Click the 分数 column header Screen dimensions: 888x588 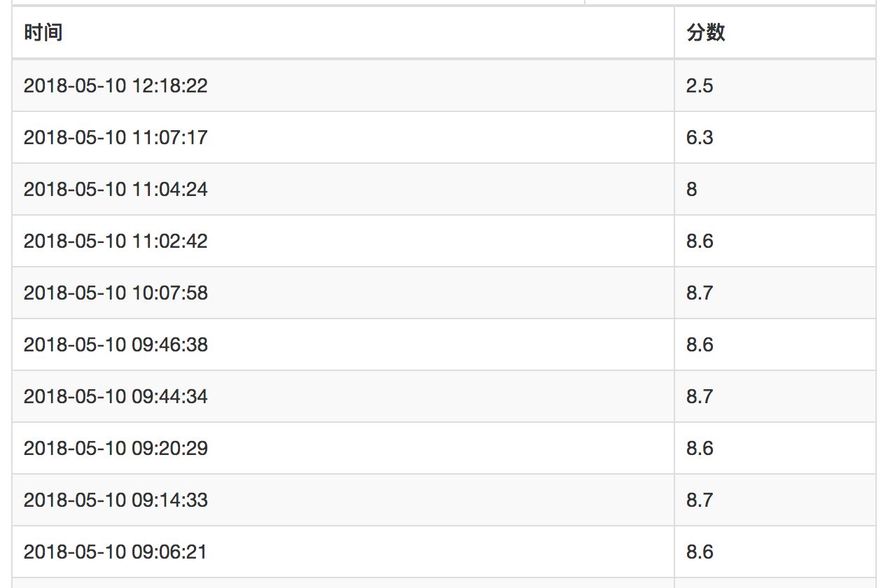click(775, 32)
